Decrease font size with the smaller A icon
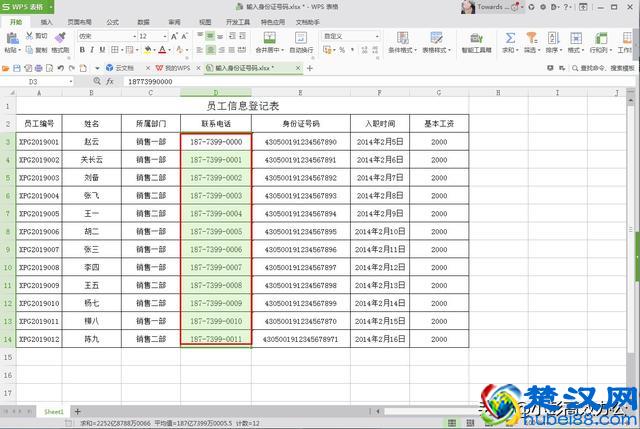Screen dimensions: 640x429 tap(184, 36)
